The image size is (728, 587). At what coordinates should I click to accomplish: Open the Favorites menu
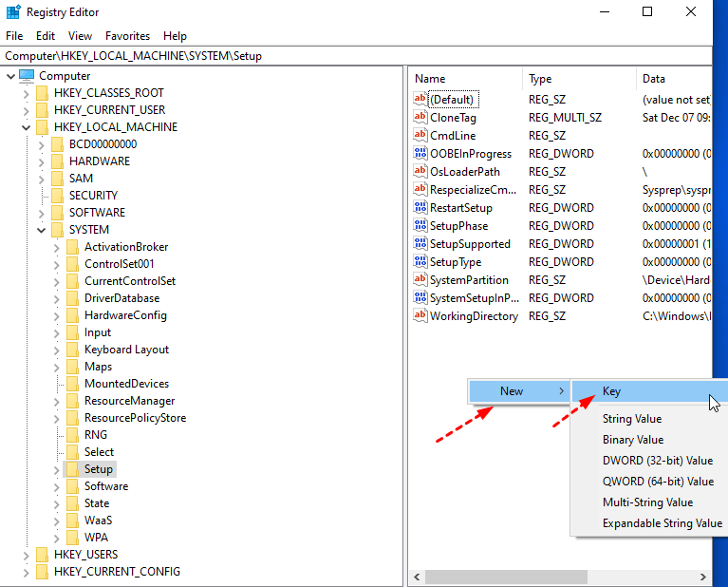pyautogui.click(x=128, y=36)
